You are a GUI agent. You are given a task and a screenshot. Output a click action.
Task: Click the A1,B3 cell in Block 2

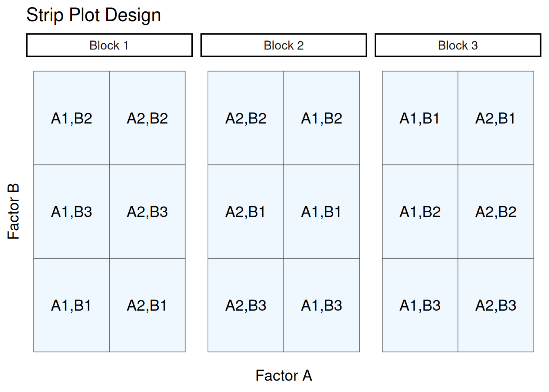321,305
